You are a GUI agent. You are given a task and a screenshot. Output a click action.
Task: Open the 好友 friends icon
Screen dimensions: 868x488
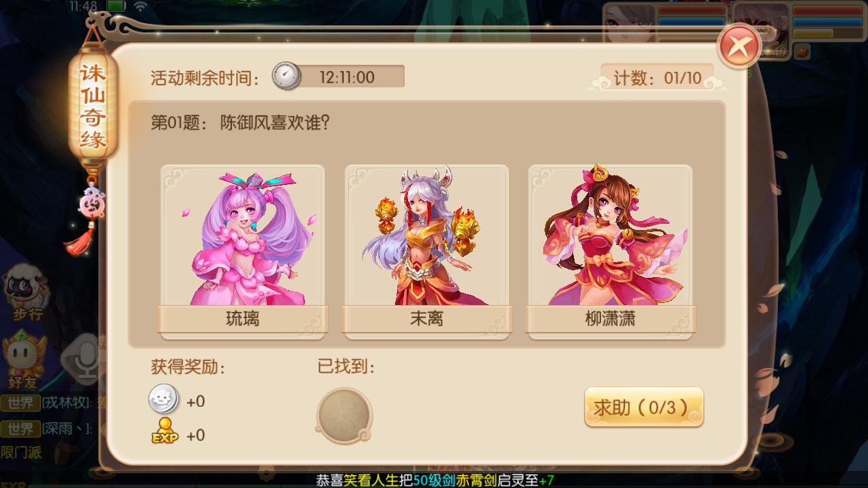click(x=24, y=359)
